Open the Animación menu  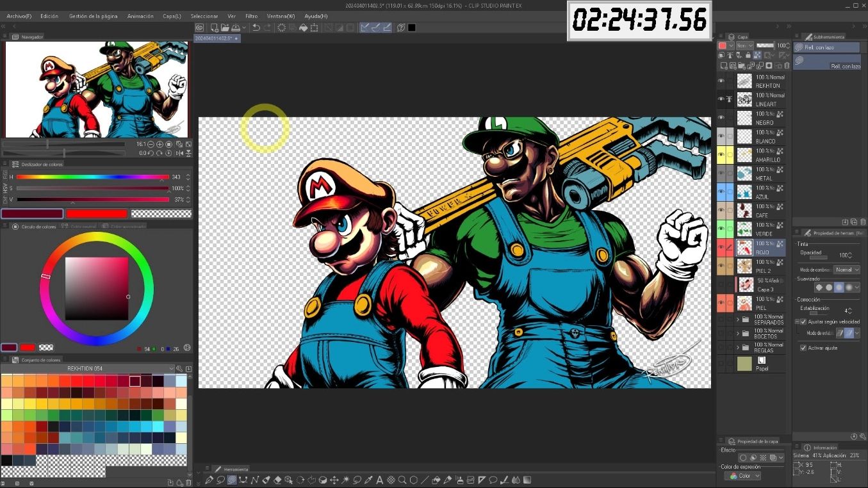(140, 16)
